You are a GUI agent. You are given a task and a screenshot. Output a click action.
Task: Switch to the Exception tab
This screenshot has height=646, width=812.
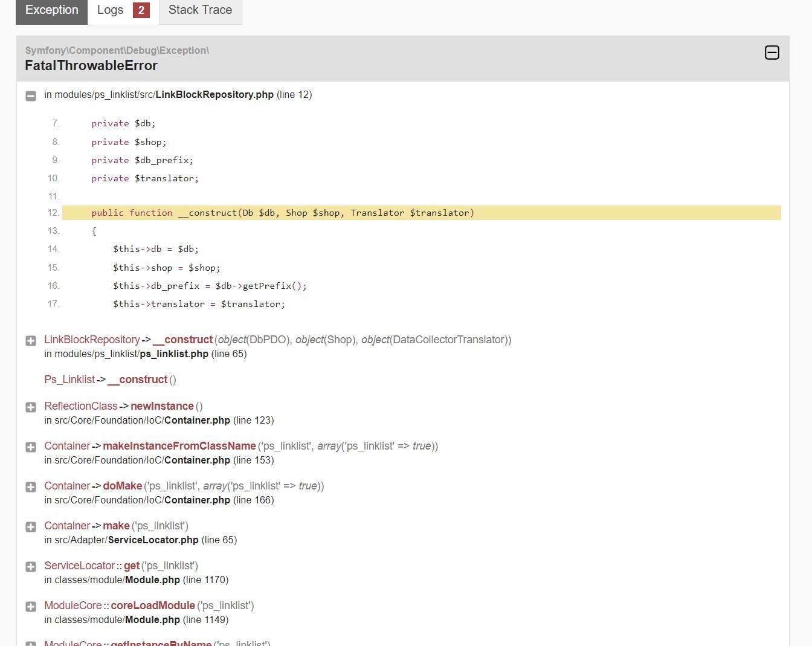(52, 11)
